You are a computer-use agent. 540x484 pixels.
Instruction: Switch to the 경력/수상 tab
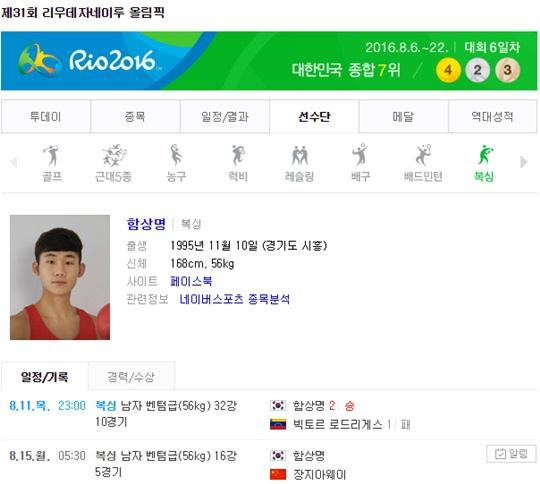coord(131,377)
